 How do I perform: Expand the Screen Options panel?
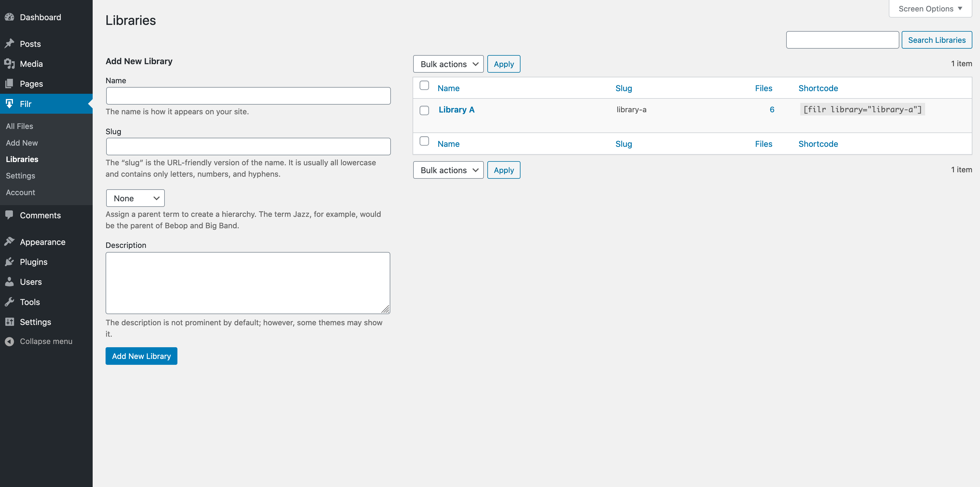tap(930, 9)
